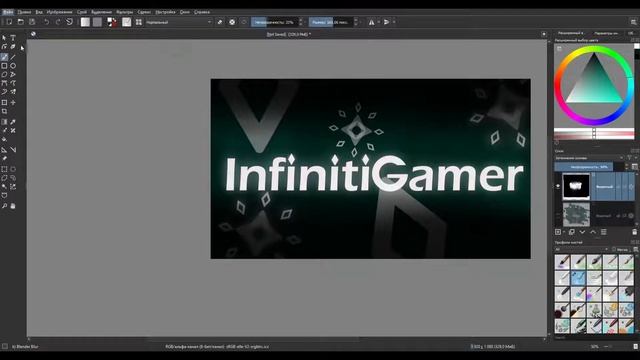The width and height of the screenshot is (640, 360).
Task: Select the Line tool
Action: tap(13, 57)
